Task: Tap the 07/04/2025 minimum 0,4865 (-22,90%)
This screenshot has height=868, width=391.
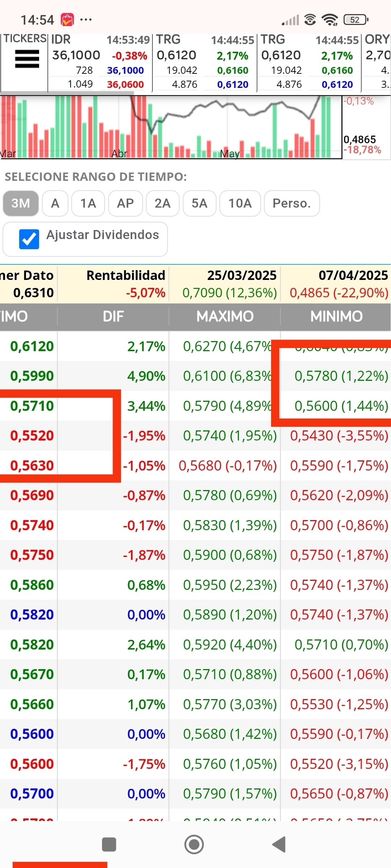Action: [x=339, y=293]
